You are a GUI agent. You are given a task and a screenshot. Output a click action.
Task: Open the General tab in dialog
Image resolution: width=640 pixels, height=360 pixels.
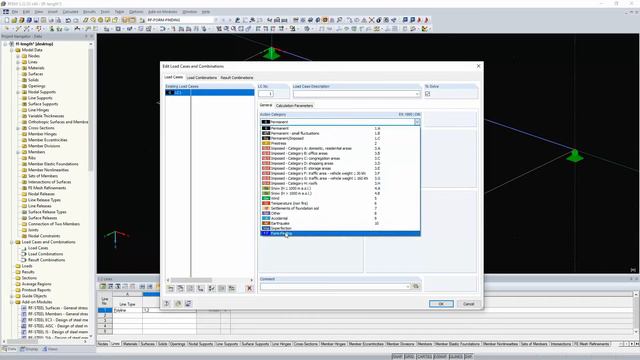[266, 105]
